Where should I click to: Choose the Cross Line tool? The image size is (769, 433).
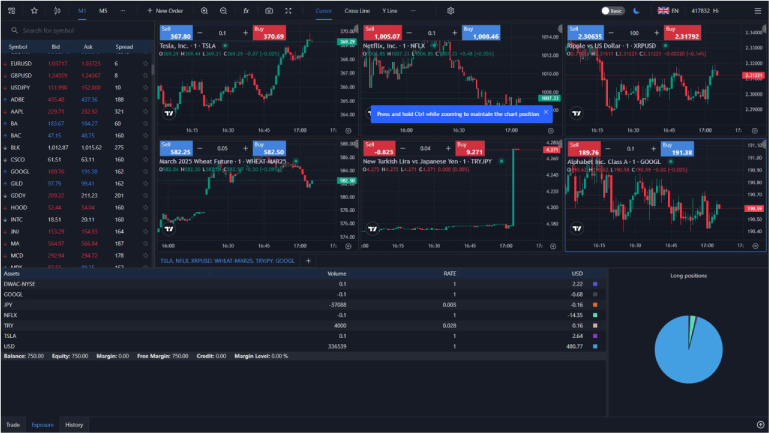pyautogui.click(x=357, y=11)
